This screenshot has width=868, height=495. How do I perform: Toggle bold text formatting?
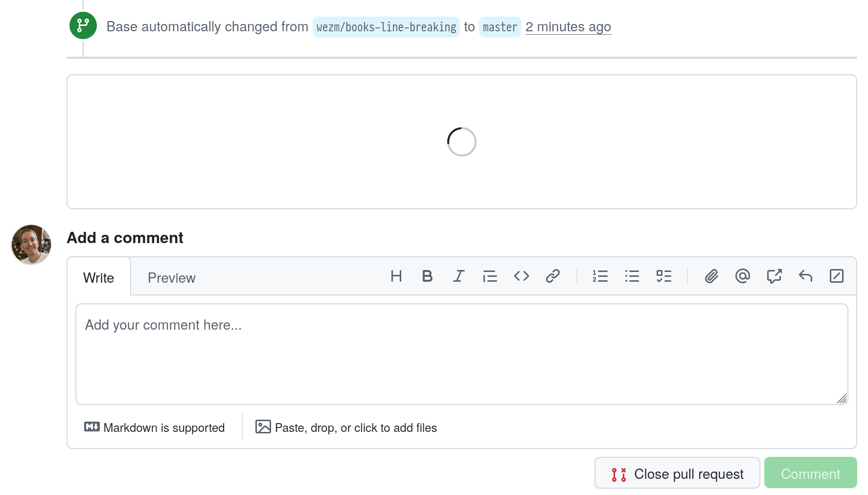[427, 276]
